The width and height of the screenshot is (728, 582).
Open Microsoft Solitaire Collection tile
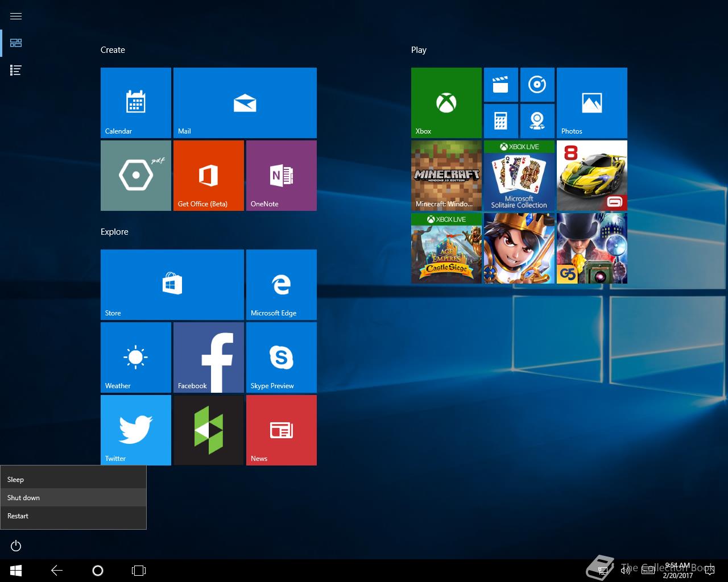(519, 176)
